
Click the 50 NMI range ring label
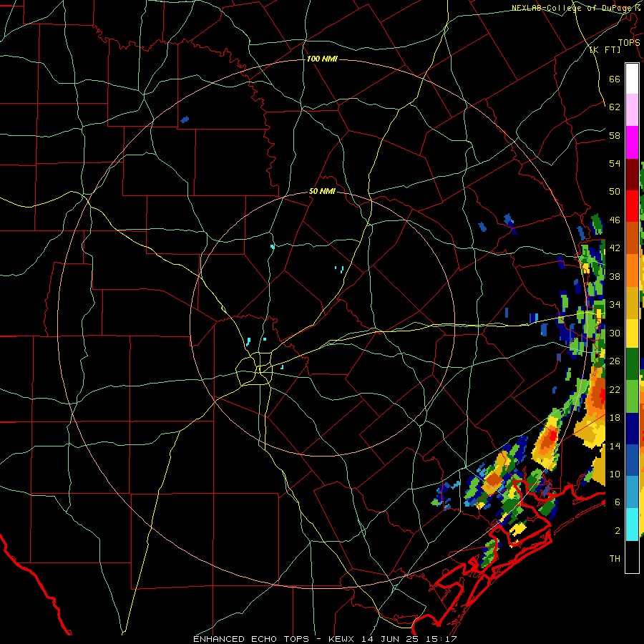click(x=322, y=191)
